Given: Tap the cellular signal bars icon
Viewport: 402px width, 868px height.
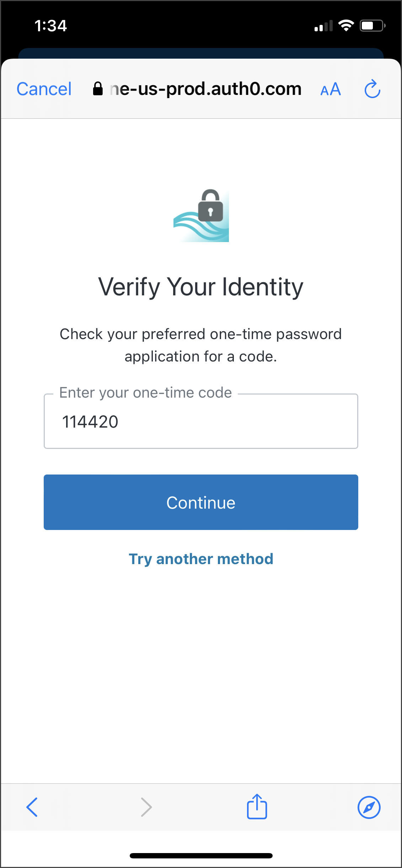Looking at the screenshot, I should click(323, 26).
